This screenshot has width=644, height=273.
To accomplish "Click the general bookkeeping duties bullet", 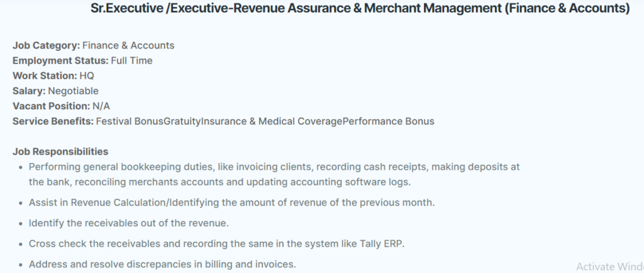I will click(274, 174).
